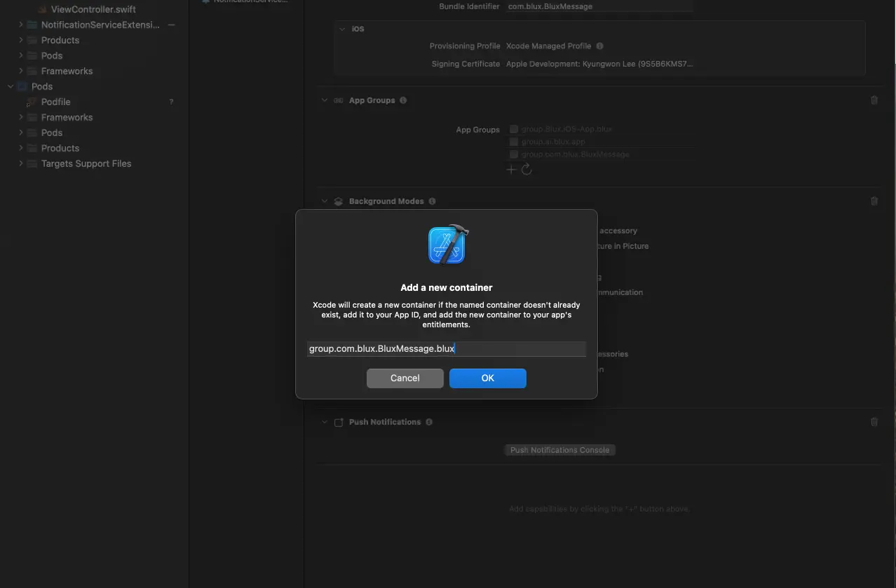Expand the Pods folder directly under Products
This screenshot has width=896, height=588.
pyautogui.click(x=21, y=55)
